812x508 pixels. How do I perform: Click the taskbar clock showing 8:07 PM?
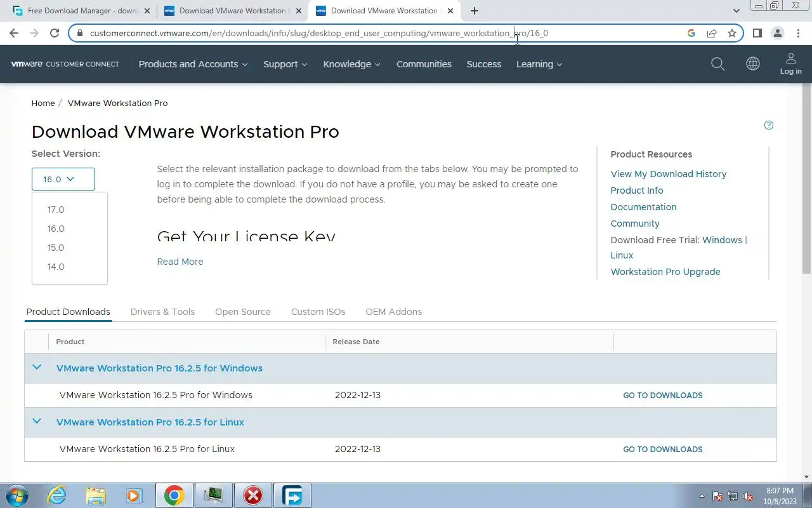click(x=780, y=496)
